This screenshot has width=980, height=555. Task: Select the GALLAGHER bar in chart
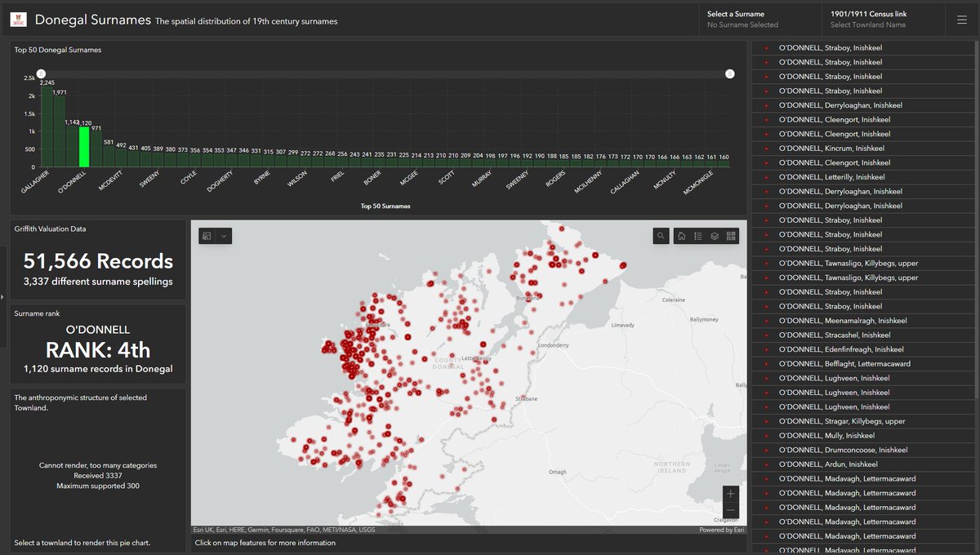47,128
